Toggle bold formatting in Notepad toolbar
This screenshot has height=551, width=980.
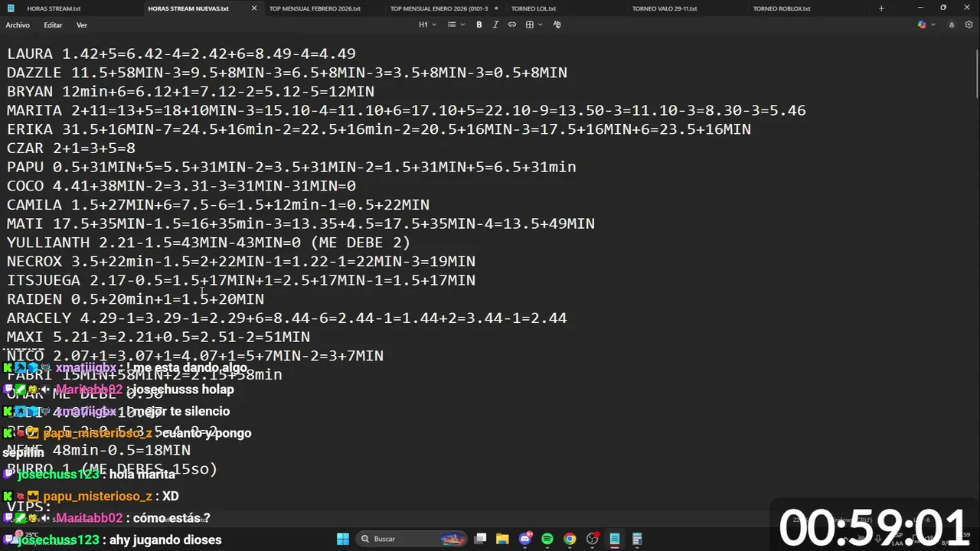[479, 24]
